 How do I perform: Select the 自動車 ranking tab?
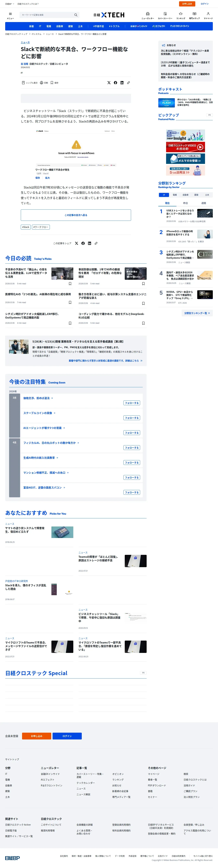185,195
